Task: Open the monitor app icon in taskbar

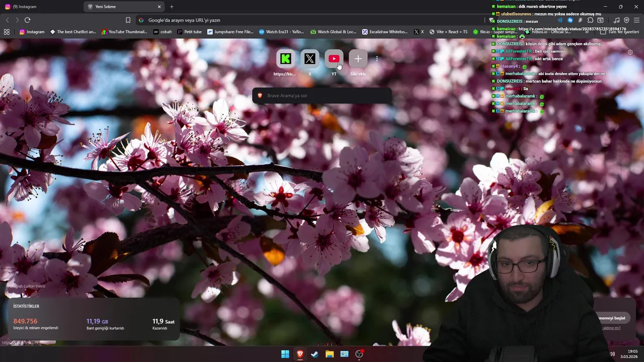Action: [x=344, y=354]
